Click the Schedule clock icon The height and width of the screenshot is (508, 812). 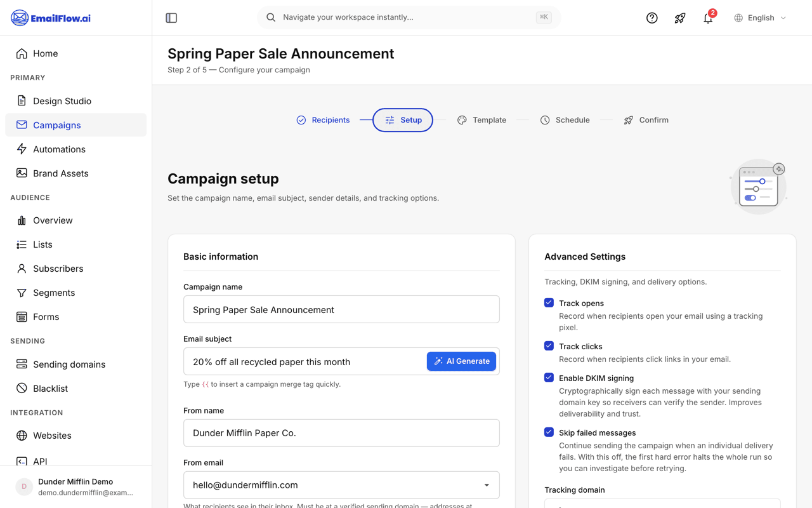tap(545, 120)
